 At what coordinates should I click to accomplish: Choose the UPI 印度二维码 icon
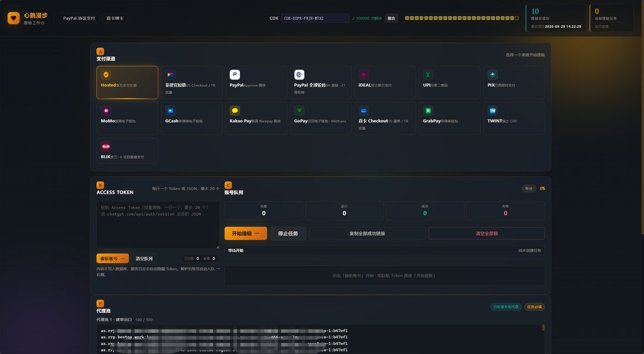tap(428, 74)
